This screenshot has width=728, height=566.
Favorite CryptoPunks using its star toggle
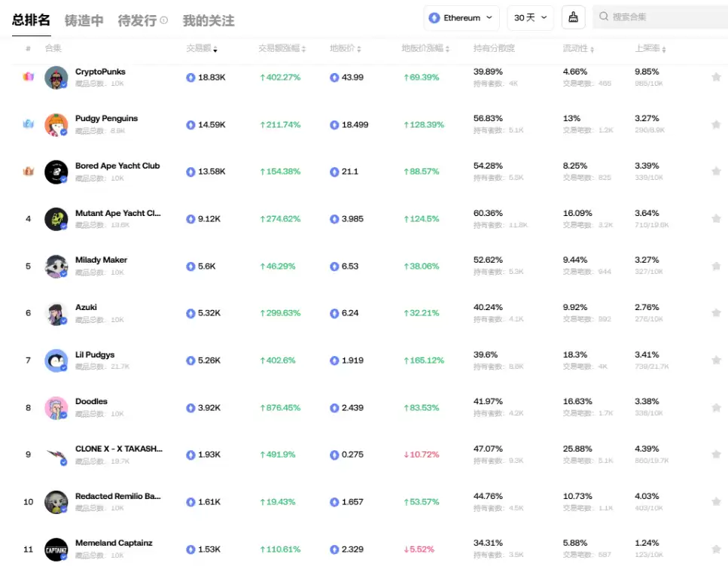[716, 77]
